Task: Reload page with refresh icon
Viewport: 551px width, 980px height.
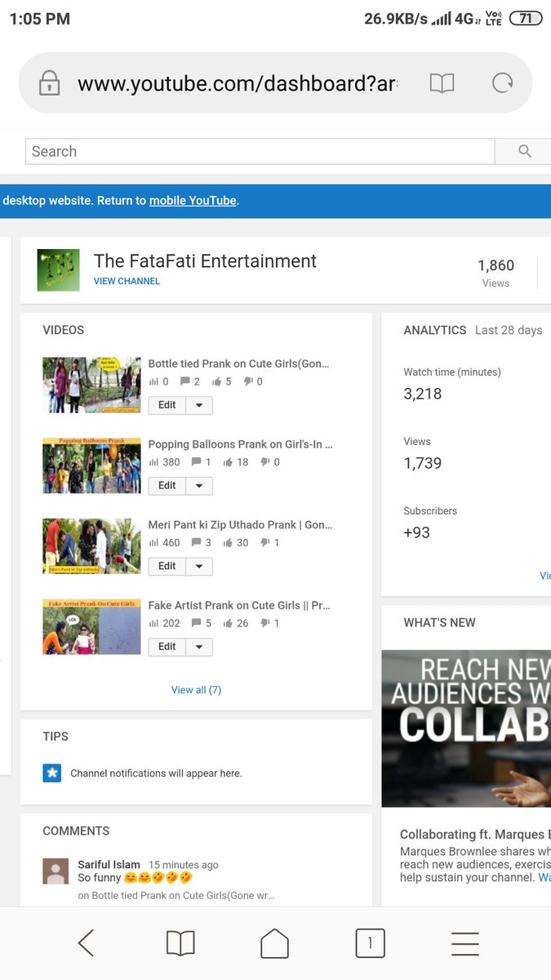Action: 503,82
